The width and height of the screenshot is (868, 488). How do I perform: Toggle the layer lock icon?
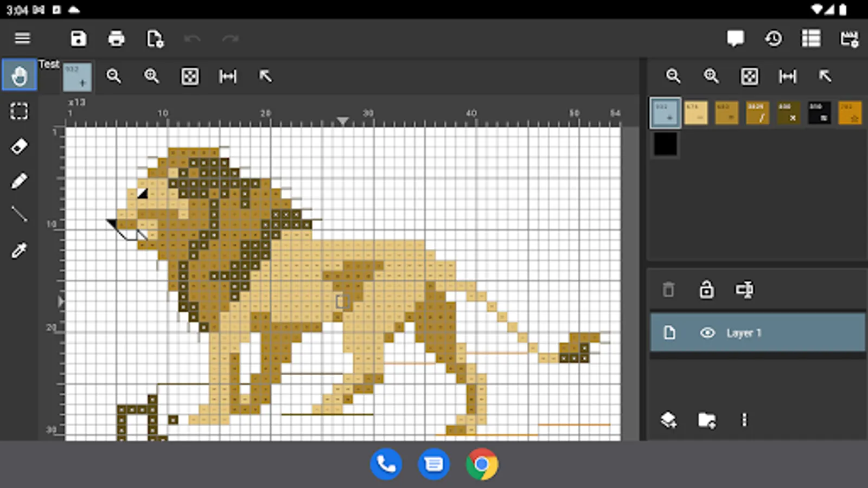(706, 290)
